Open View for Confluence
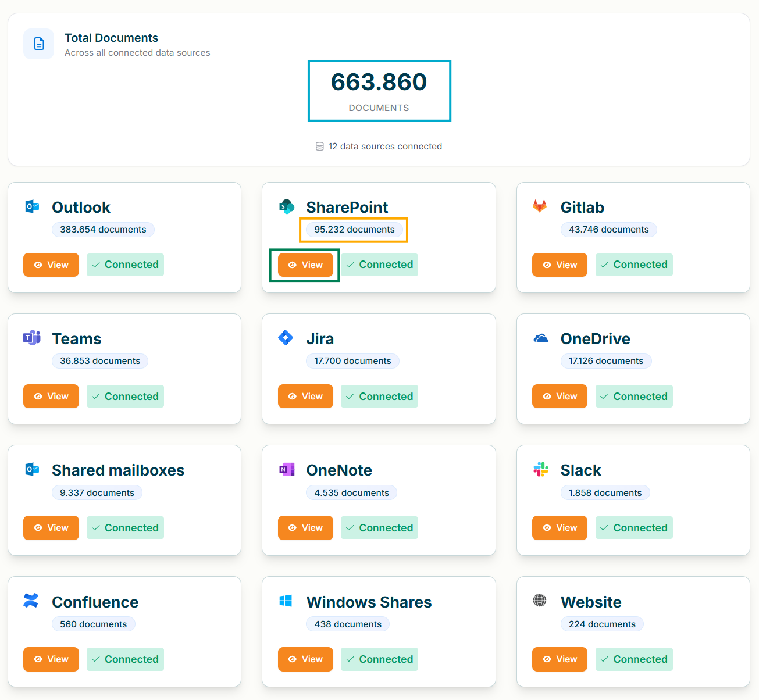The height and width of the screenshot is (700, 759). click(51, 659)
